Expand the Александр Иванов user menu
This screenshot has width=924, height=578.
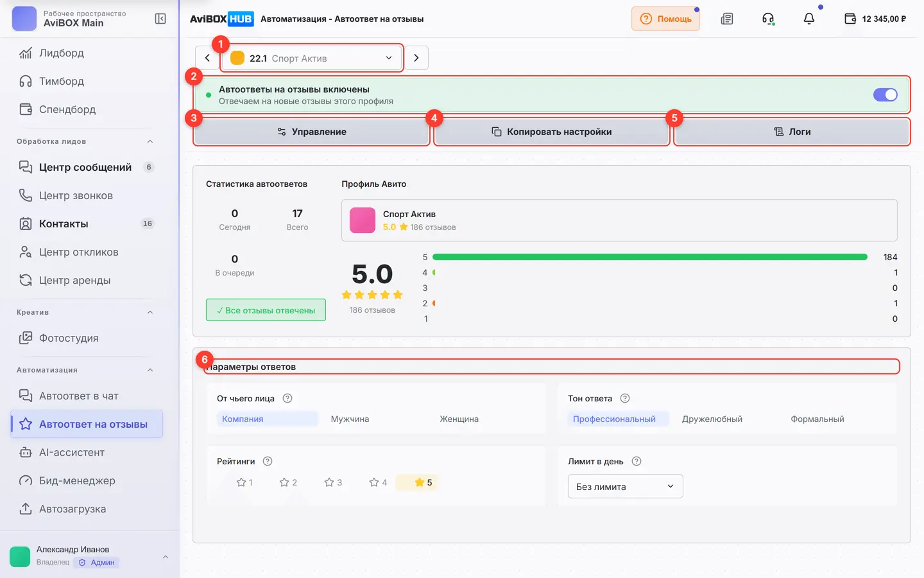tap(166, 557)
